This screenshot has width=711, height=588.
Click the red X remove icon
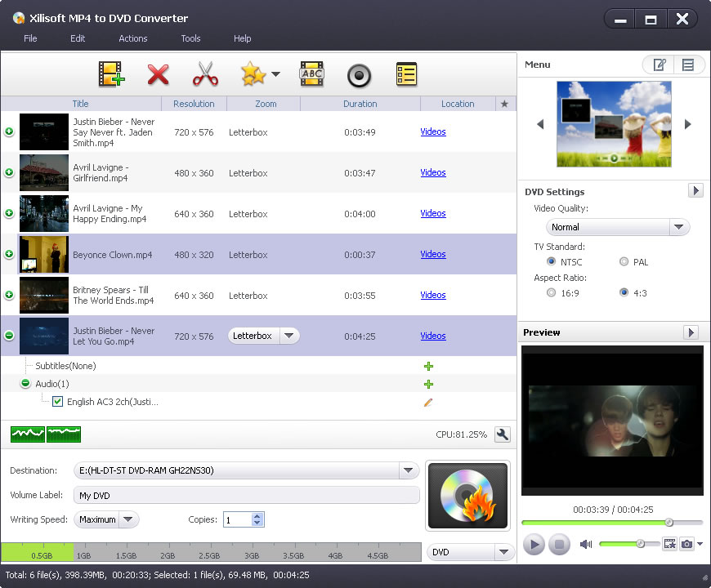click(158, 75)
